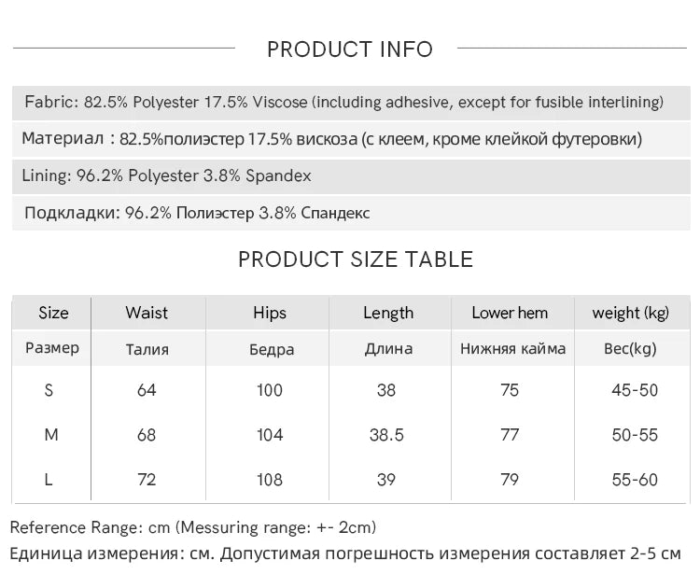Viewport: 700px width, 588px height.
Task: Select the Size column header
Action: 53,313
